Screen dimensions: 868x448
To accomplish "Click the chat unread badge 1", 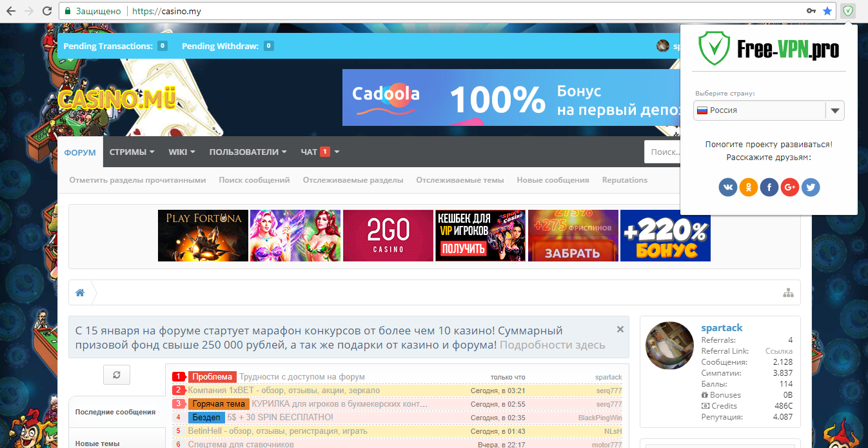I will (325, 152).
